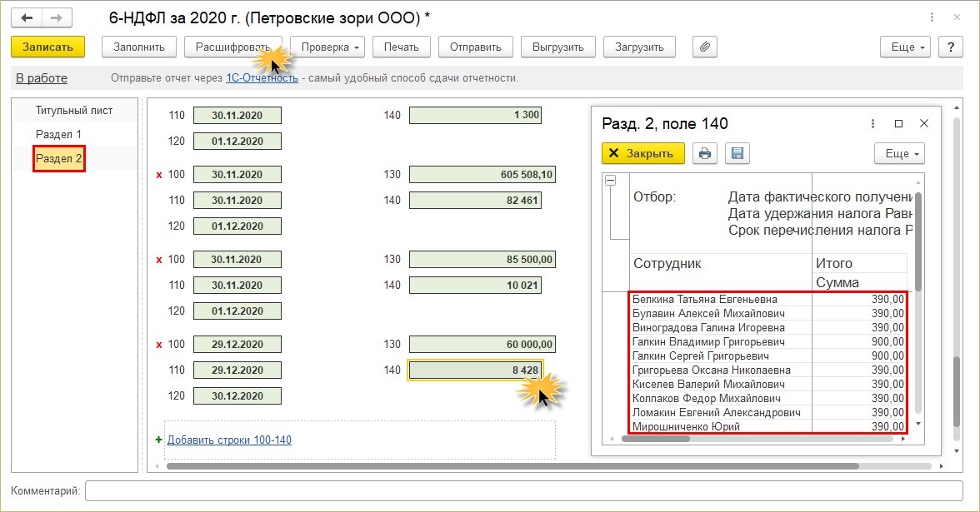Viewport: 980px width, 512px height.
Task: Select the line 120 date 30.12.2020
Action: [237, 396]
